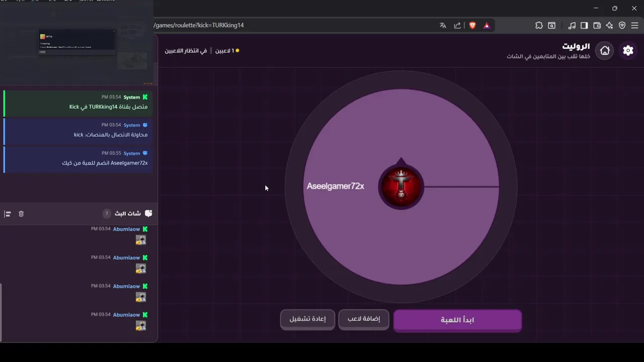
Task: Click the Kick icon on the connected message
Action: [x=145, y=97]
